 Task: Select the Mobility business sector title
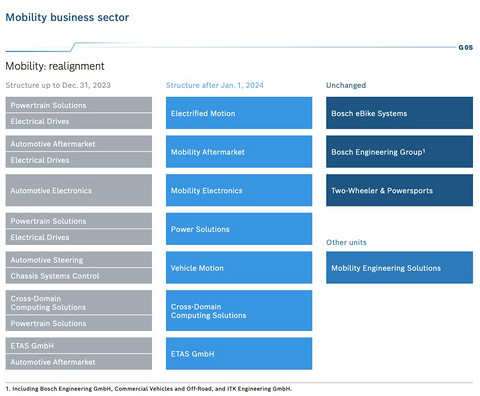[x=67, y=17]
